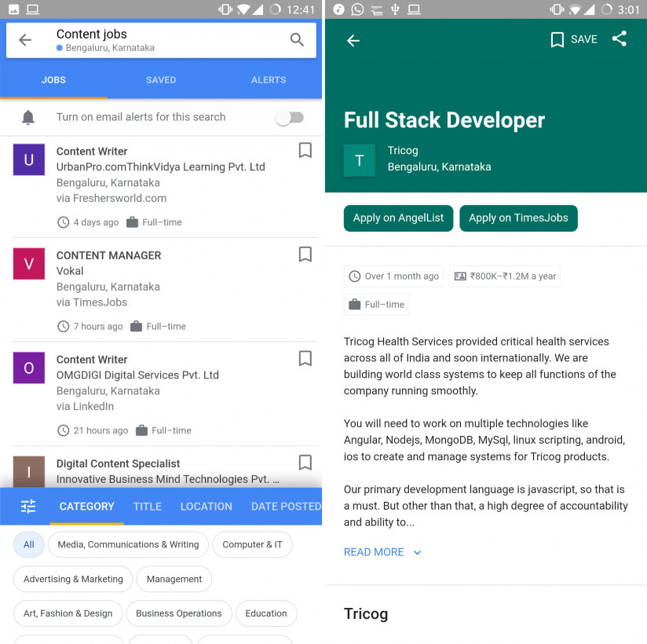Expand job description with Read More

(382, 552)
